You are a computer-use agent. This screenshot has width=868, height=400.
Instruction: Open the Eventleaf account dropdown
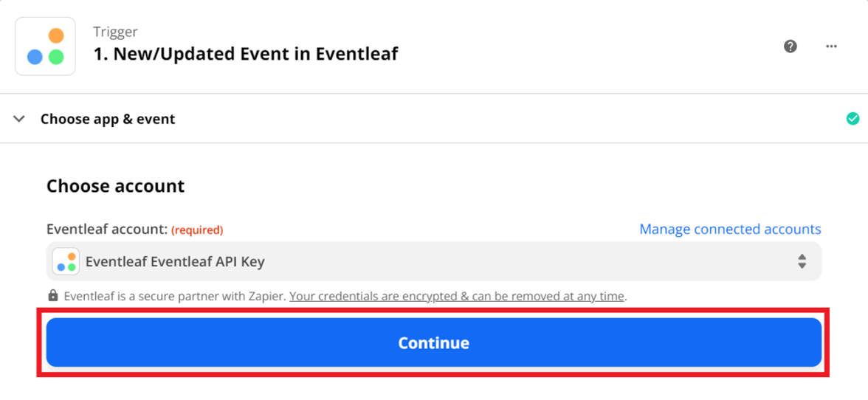coord(433,261)
